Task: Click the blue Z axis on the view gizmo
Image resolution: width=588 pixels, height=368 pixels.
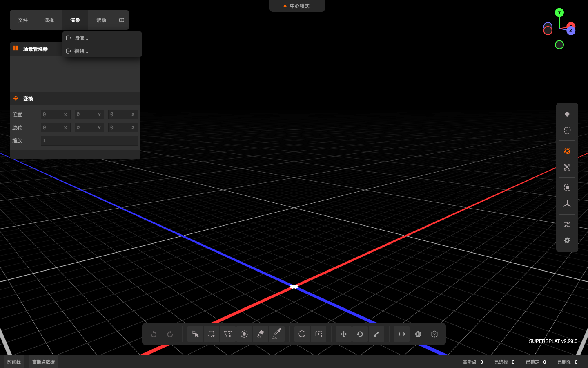Action: (x=571, y=31)
